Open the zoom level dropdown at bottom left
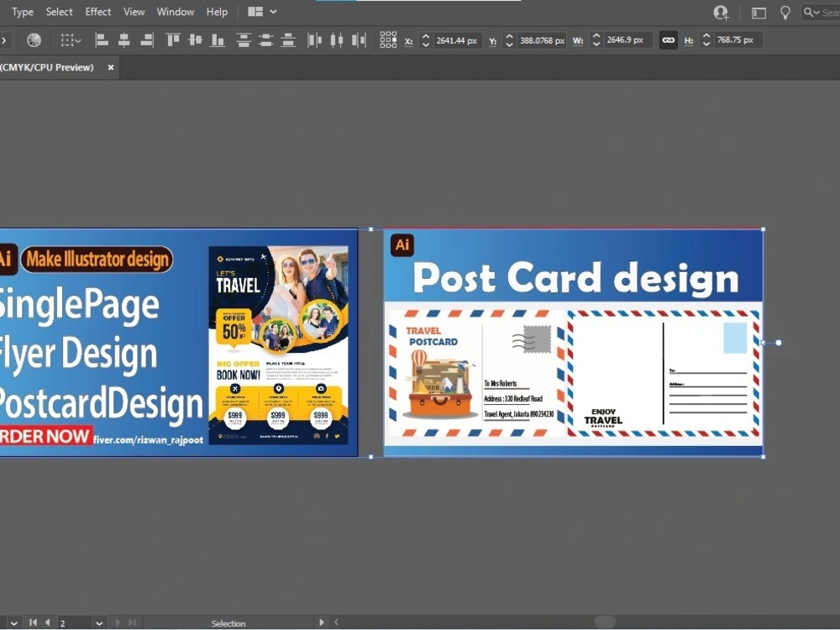This screenshot has height=630, width=840. 13,623
